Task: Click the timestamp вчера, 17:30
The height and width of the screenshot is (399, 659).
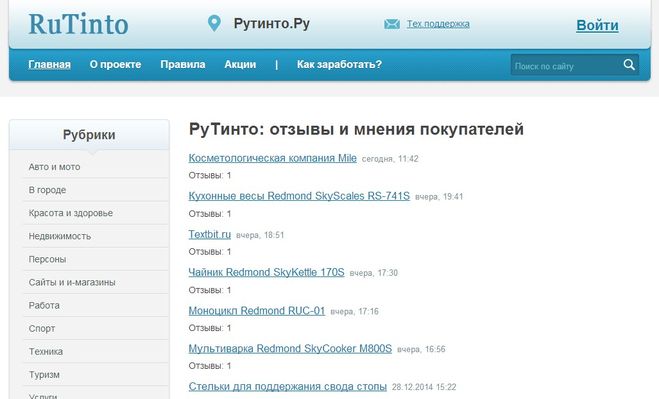Action: pyautogui.click(x=374, y=273)
